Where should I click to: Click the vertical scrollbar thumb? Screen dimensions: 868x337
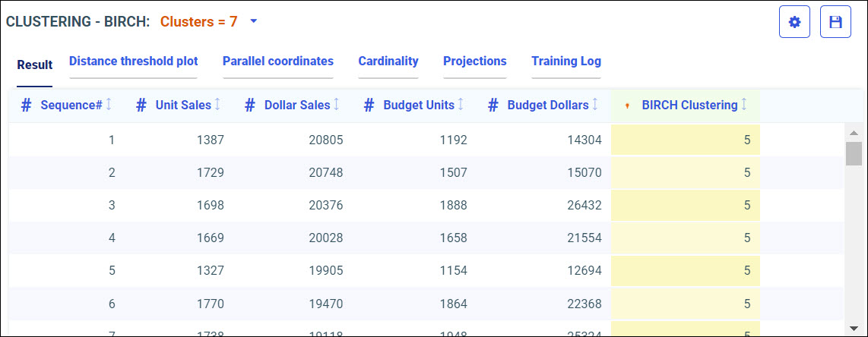pos(854,153)
